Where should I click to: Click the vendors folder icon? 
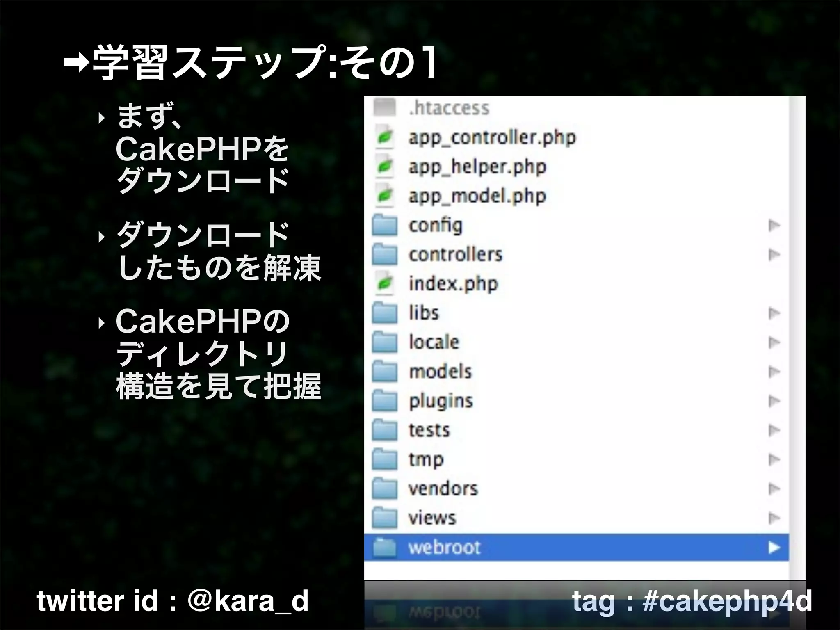(x=385, y=488)
